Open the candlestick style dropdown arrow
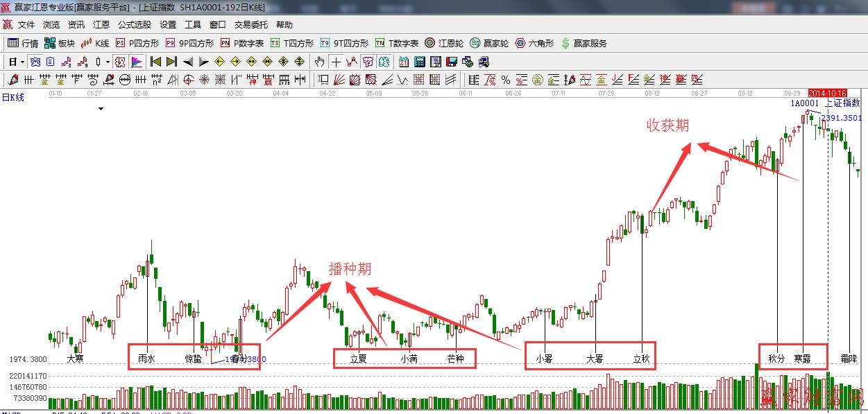The width and height of the screenshot is (868, 414). coord(107,62)
